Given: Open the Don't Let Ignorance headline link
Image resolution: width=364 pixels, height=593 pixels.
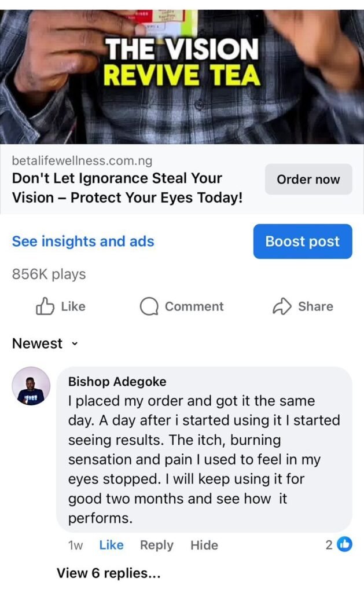Looking at the screenshot, I should [x=127, y=188].
